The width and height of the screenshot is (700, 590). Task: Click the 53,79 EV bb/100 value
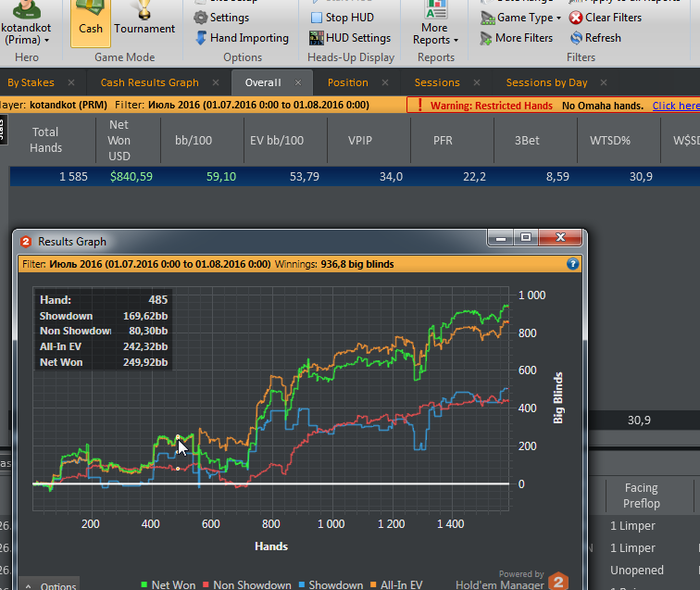coord(304,177)
